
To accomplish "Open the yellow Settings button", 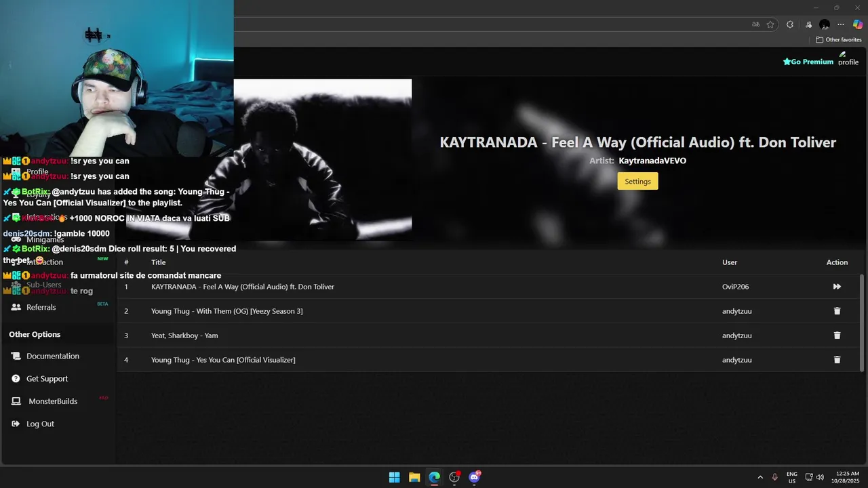I will pyautogui.click(x=637, y=181).
